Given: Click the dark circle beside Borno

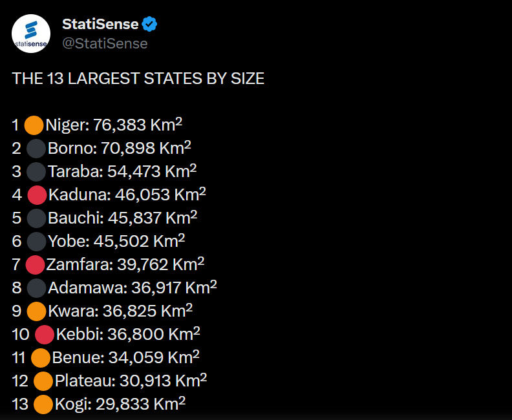Looking at the screenshot, I should (x=36, y=148).
